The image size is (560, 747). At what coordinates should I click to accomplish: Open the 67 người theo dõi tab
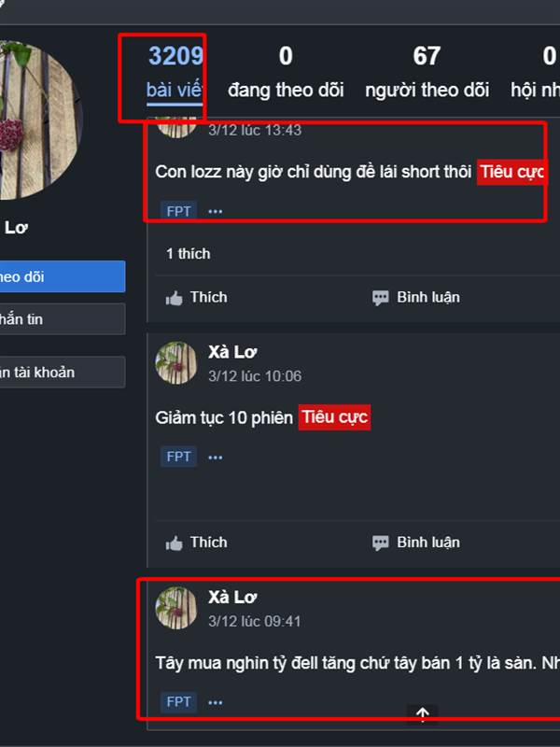[427, 72]
